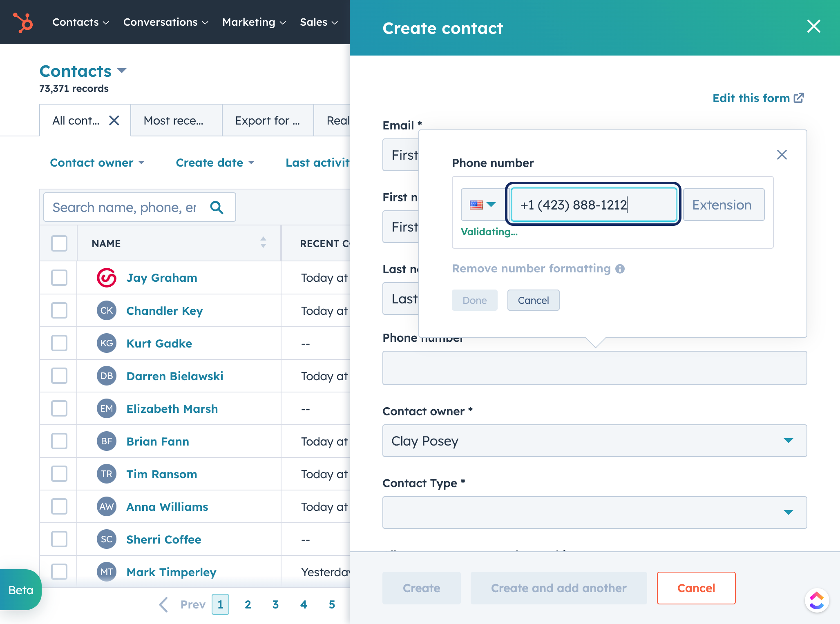Click the BF avatar for Brian Fann
The image size is (840, 624).
click(x=107, y=441)
